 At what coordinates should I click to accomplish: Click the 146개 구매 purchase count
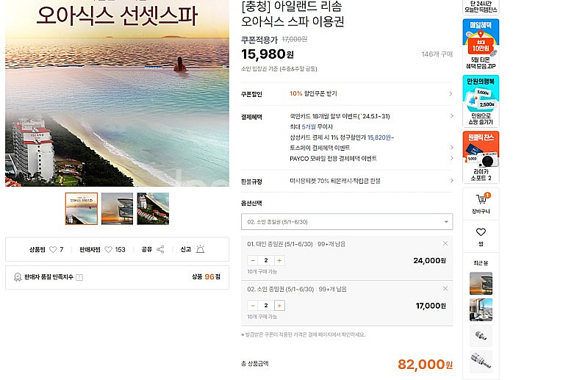pos(437,54)
